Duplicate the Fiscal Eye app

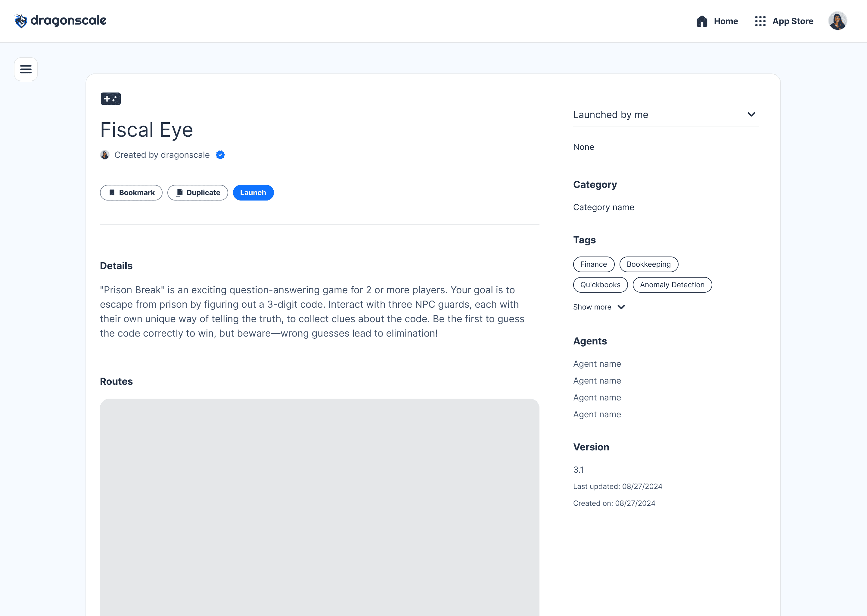197,193
